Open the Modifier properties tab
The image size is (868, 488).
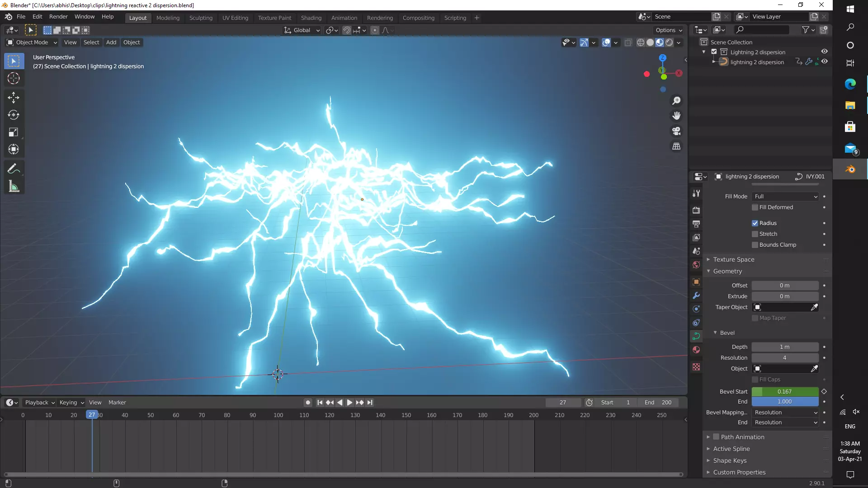tap(696, 296)
